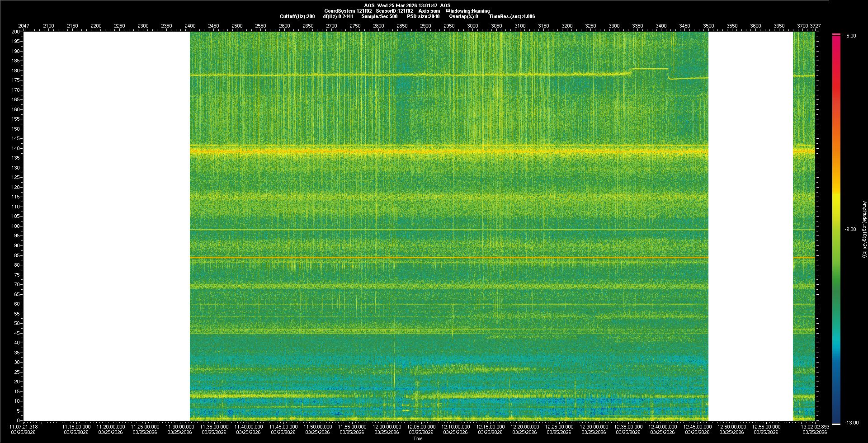
Task: Click the 11:30:00.000 time axis tick label
Action: pos(180,427)
